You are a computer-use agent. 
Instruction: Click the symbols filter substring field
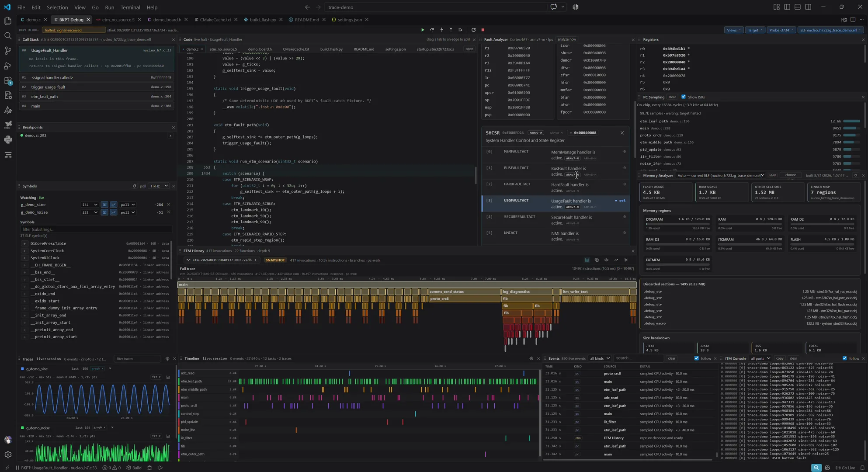click(96, 229)
